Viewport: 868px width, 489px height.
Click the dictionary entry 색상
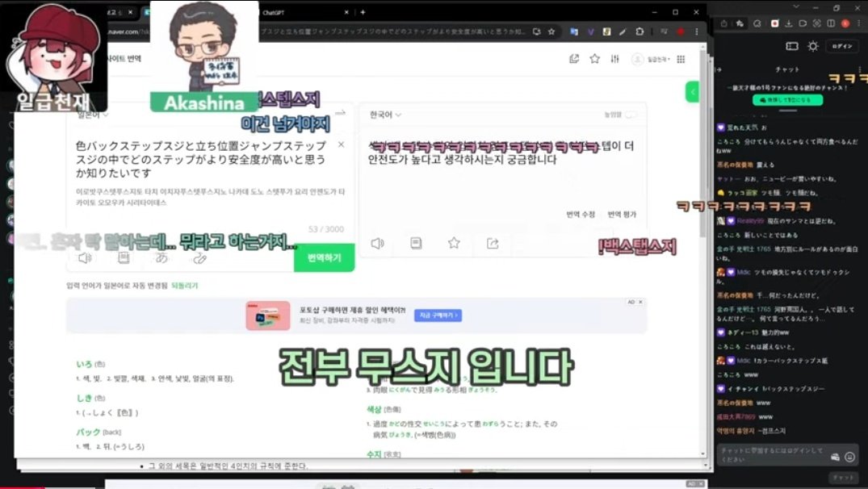pyautogui.click(x=374, y=409)
